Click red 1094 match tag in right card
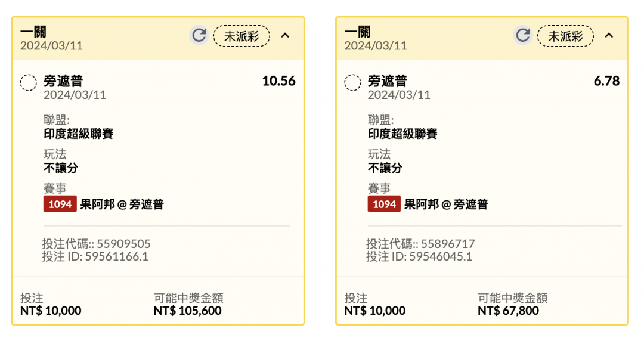644x344 pixels. click(384, 204)
